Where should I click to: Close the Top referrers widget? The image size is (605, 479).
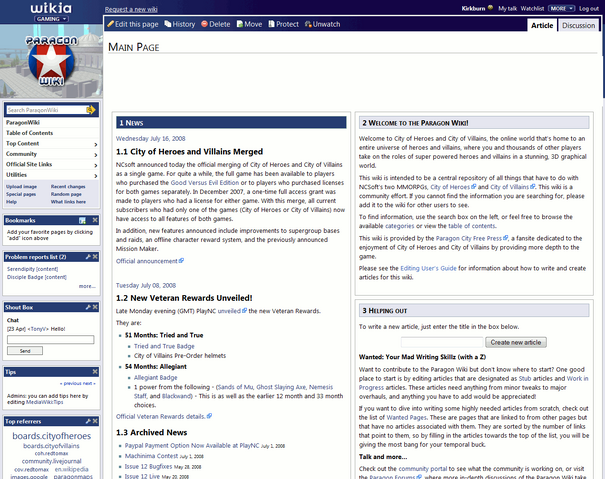click(x=95, y=421)
